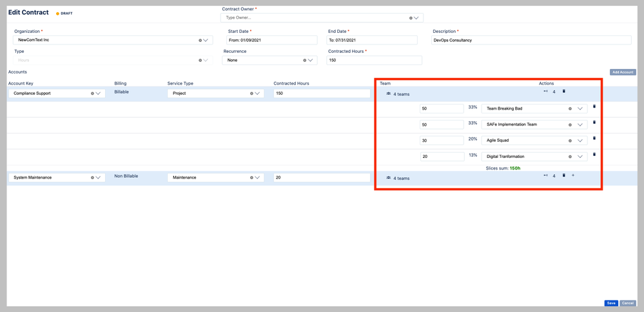
Task: Expand the Agile Squad dropdown chevron
Action: [580, 141]
